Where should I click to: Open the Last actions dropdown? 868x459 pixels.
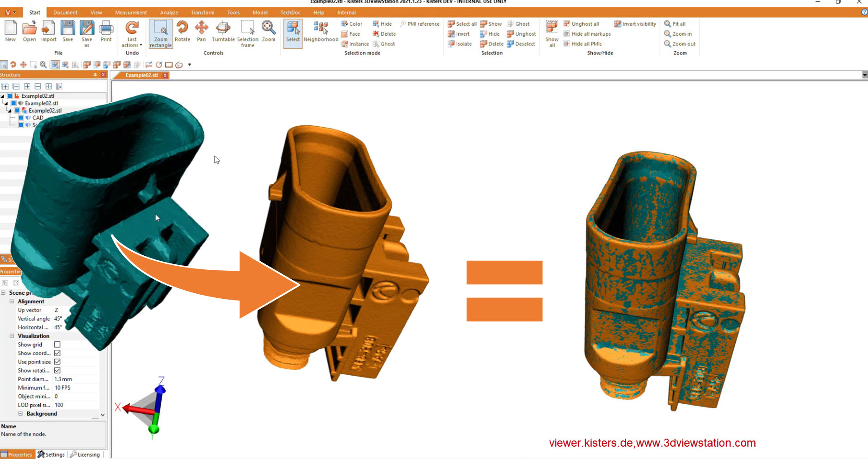tap(132, 42)
